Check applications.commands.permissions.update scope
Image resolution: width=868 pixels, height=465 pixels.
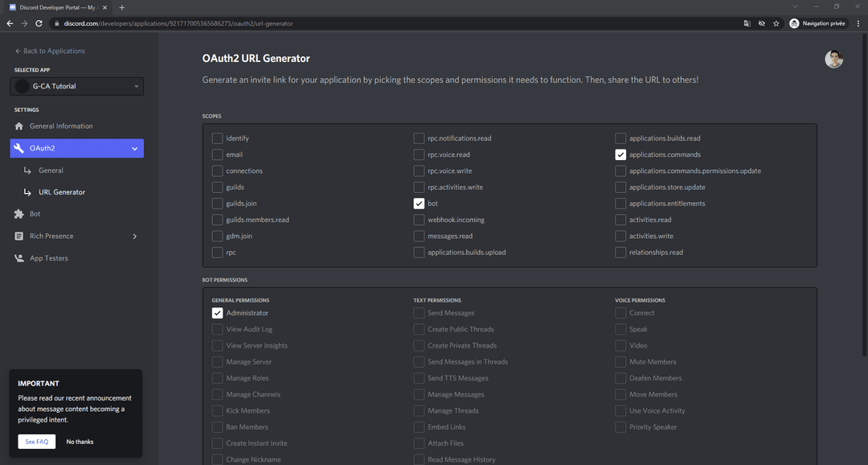(x=620, y=171)
